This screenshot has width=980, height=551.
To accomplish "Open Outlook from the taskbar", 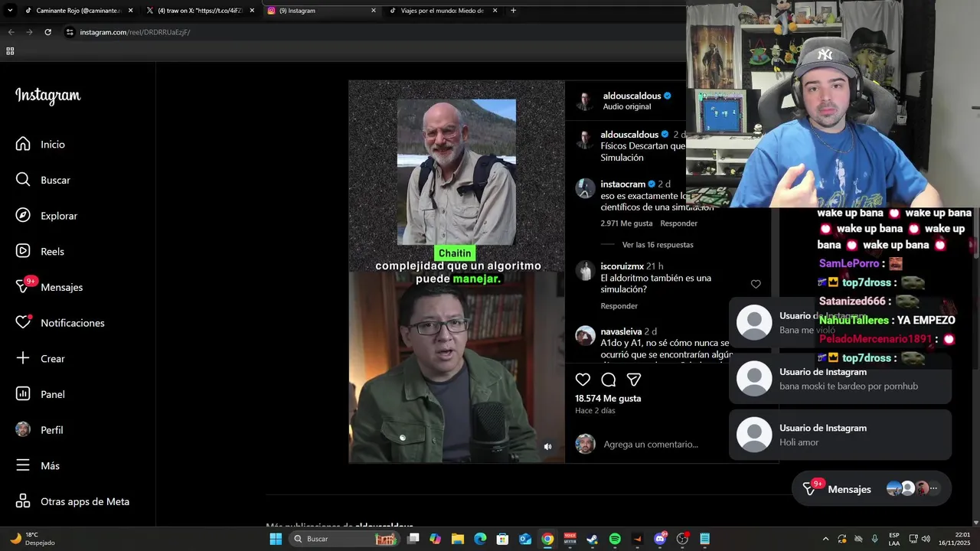I will pos(525,539).
